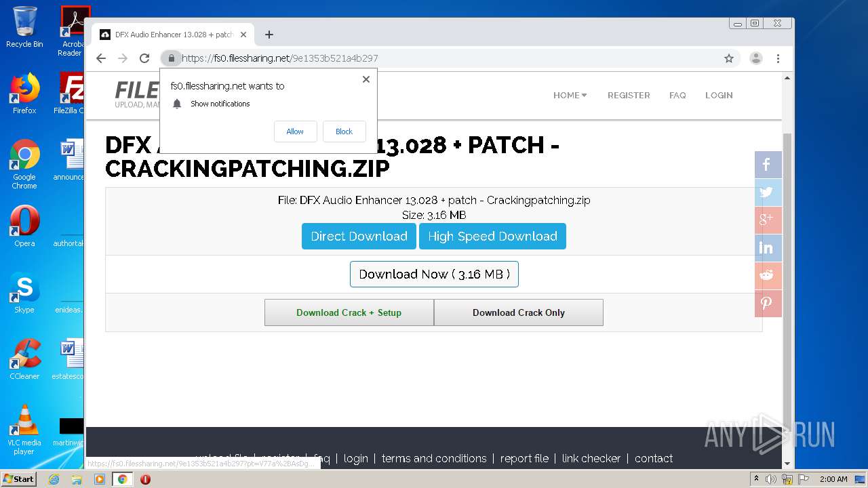Viewport: 868px width, 488px height.
Task: Open the FAQ nav item
Action: tap(677, 96)
